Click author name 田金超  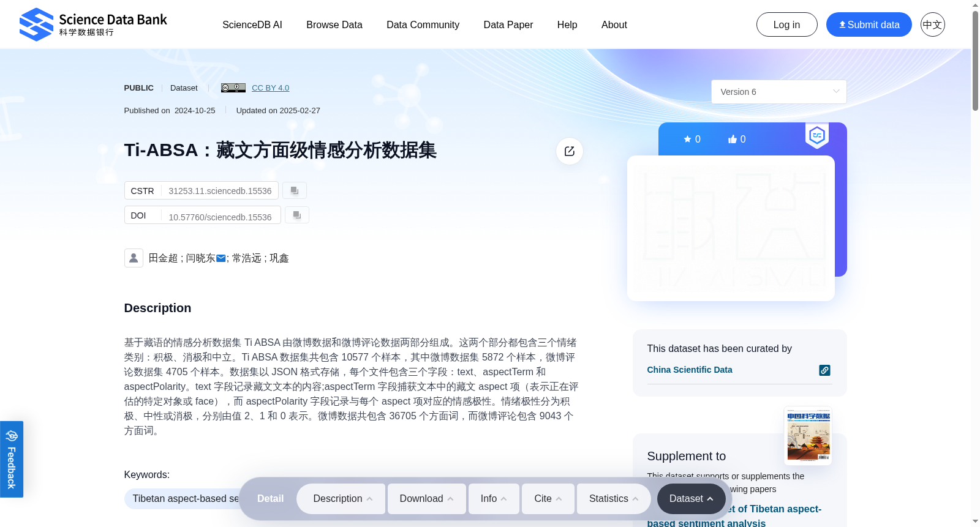pos(163,258)
